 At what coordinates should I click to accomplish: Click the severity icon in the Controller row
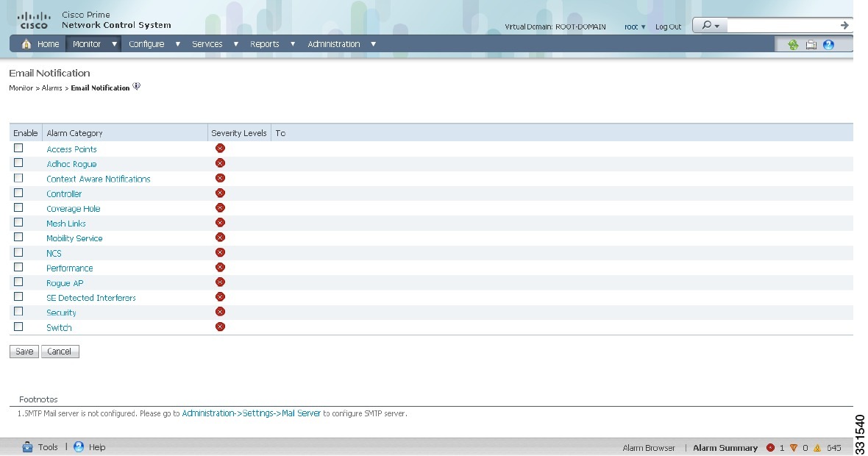click(x=221, y=193)
